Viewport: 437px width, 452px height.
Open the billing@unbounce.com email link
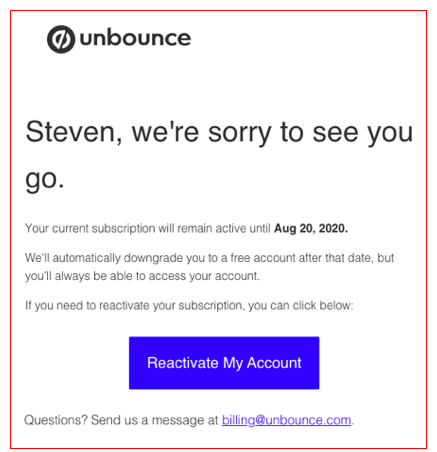287,420
